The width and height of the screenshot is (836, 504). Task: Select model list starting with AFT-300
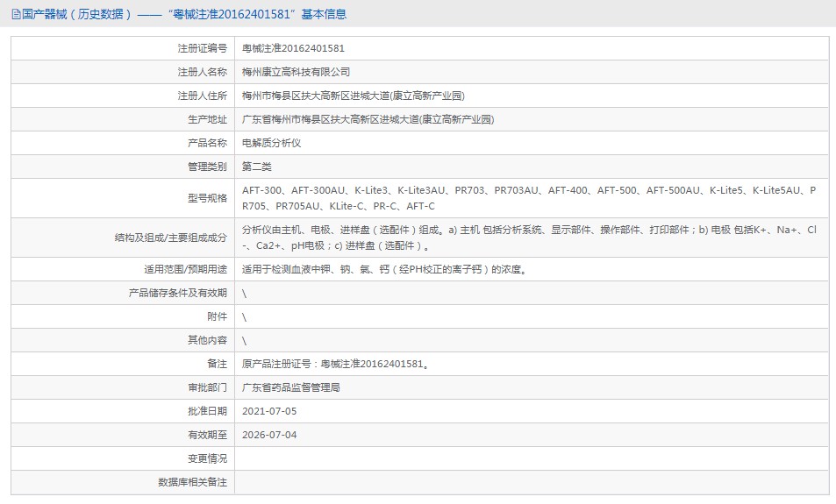click(x=529, y=198)
